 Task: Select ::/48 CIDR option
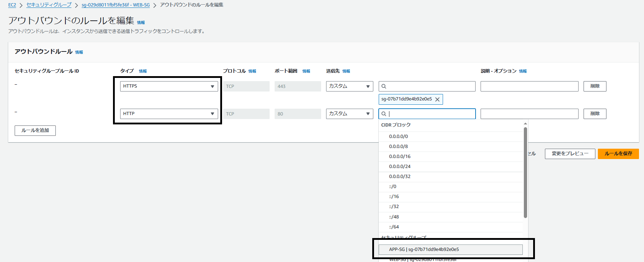[451, 217]
